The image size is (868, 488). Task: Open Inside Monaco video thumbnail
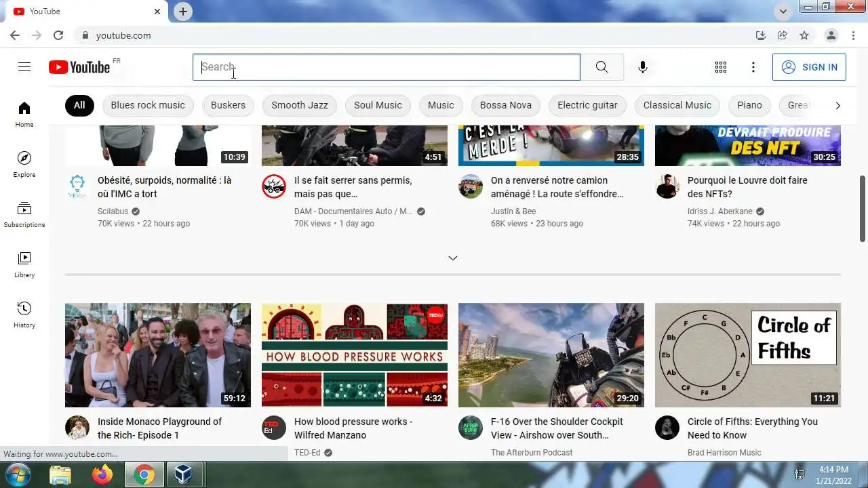click(x=158, y=355)
